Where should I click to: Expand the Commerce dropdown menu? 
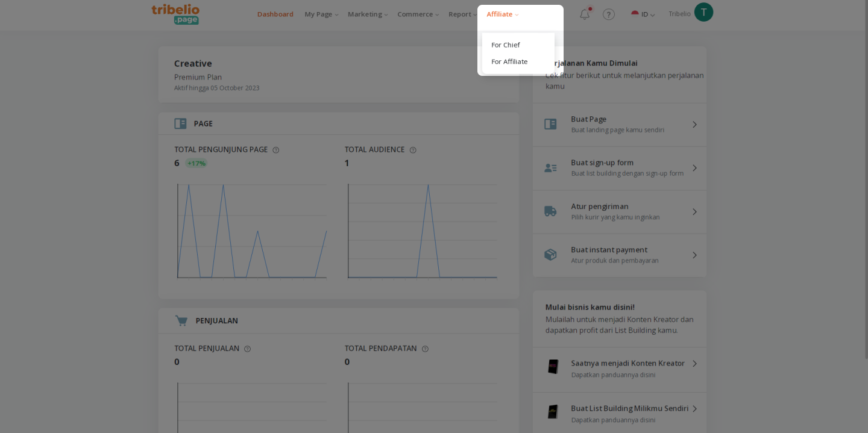pyautogui.click(x=418, y=14)
